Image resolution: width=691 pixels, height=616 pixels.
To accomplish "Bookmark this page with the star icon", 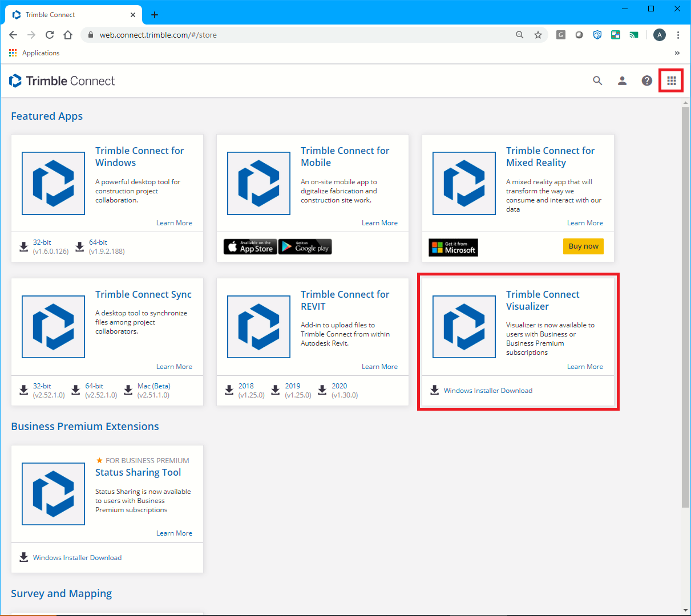I will [538, 35].
